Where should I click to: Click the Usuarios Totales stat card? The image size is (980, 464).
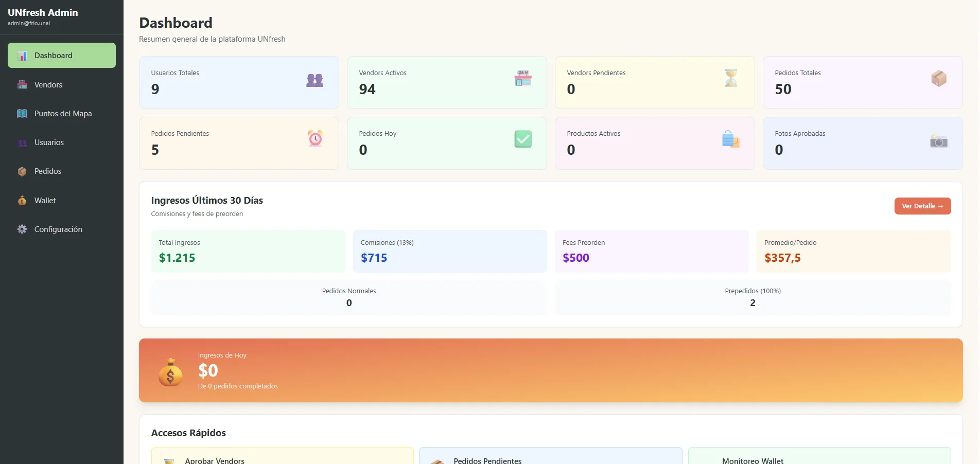click(238, 82)
